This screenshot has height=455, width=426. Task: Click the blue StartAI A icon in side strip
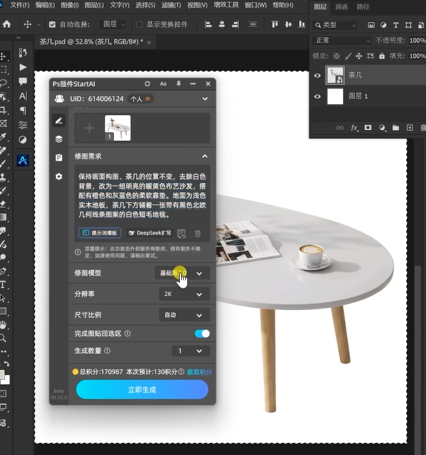tap(23, 160)
